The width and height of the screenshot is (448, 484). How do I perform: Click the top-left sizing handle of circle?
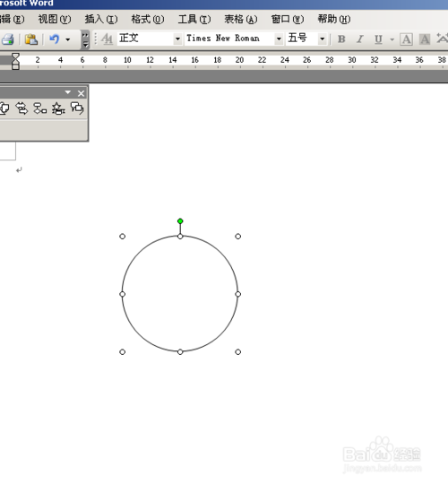(x=122, y=237)
